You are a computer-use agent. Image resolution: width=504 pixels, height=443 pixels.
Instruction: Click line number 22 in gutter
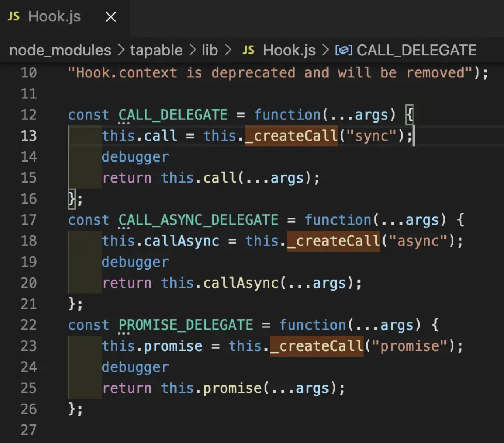coord(29,325)
